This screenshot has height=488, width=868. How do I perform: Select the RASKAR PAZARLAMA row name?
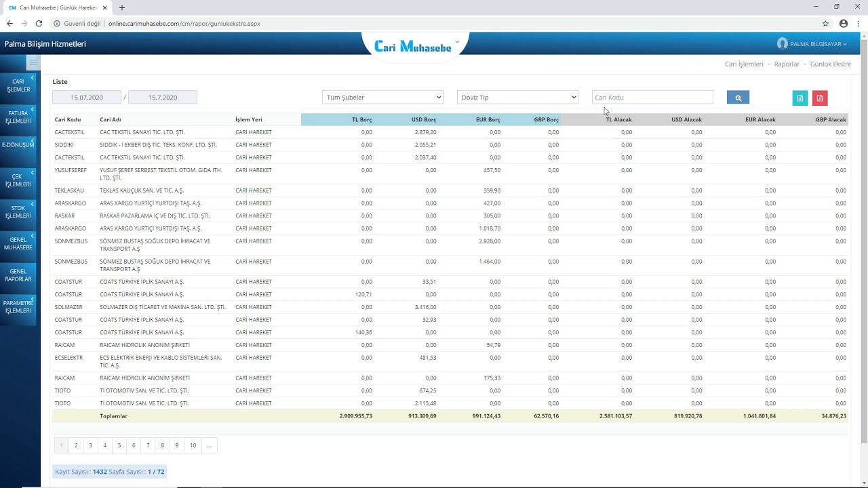point(155,216)
